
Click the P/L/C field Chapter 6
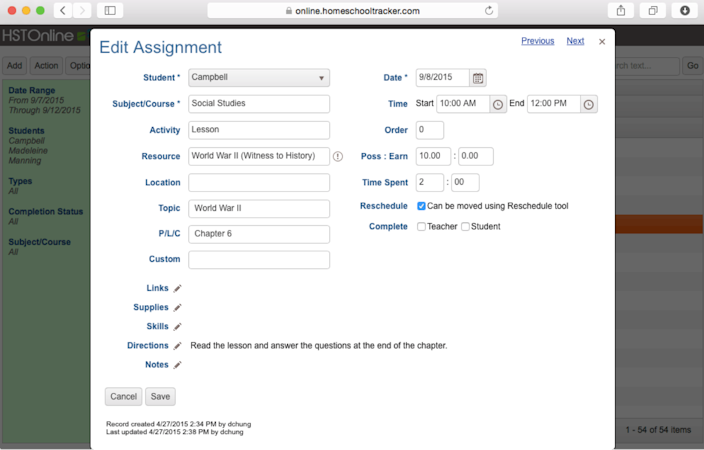coord(259,234)
